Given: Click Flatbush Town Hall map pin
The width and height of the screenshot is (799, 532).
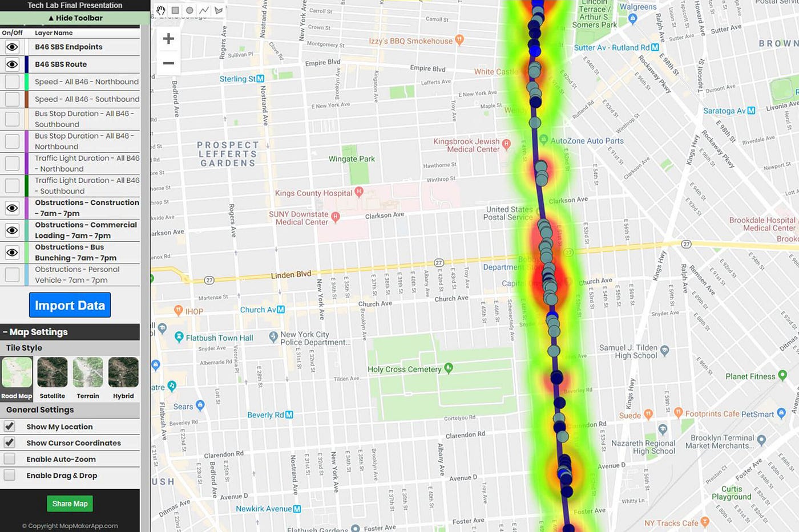Looking at the screenshot, I should click(179, 338).
